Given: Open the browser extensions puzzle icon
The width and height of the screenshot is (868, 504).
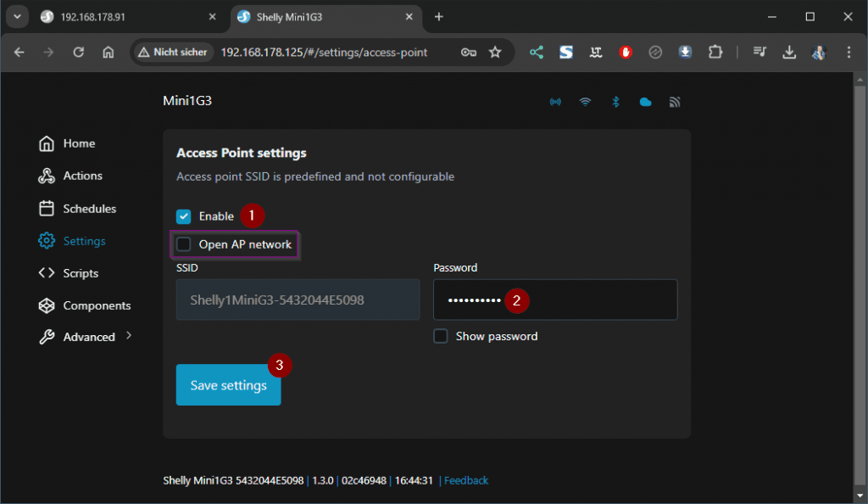Looking at the screenshot, I should [715, 52].
